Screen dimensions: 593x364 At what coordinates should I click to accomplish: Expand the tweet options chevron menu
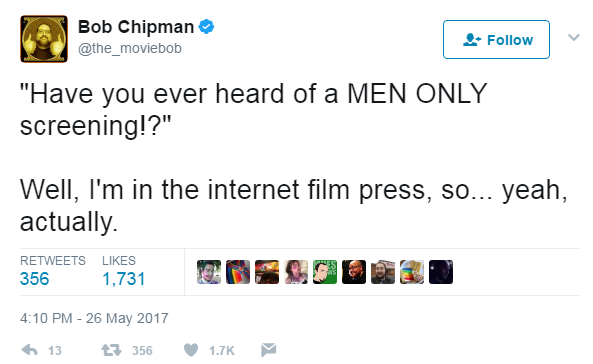click(x=574, y=37)
